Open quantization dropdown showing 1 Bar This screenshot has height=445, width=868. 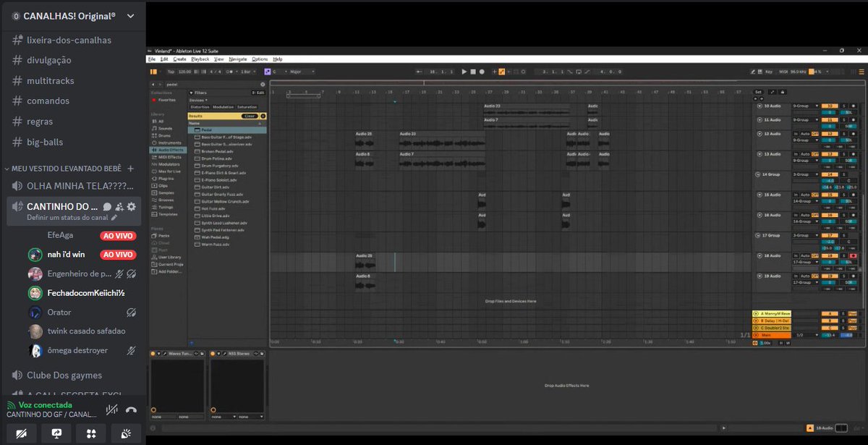[248, 72]
